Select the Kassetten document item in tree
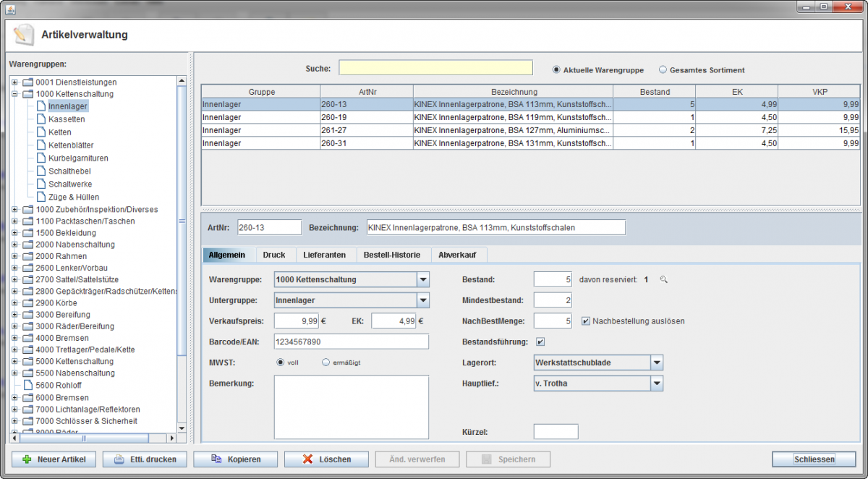The width and height of the screenshot is (868, 479). pyautogui.click(x=66, y=119)
